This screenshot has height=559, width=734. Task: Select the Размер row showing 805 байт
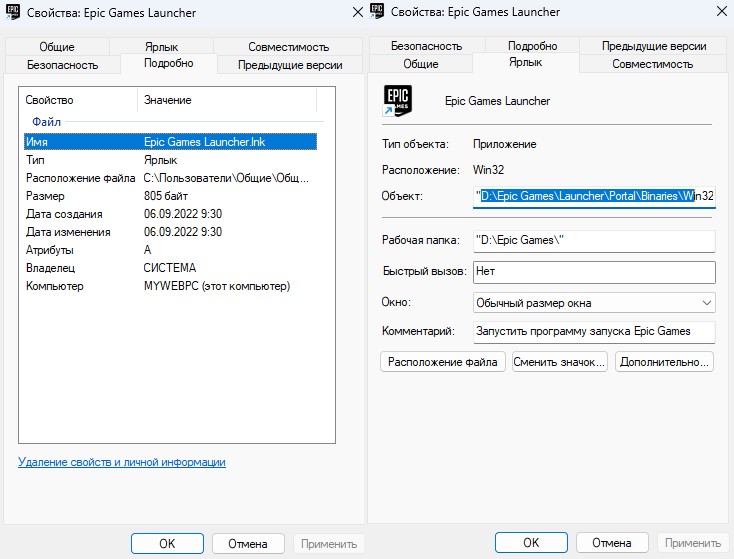(x=170, y=196)
